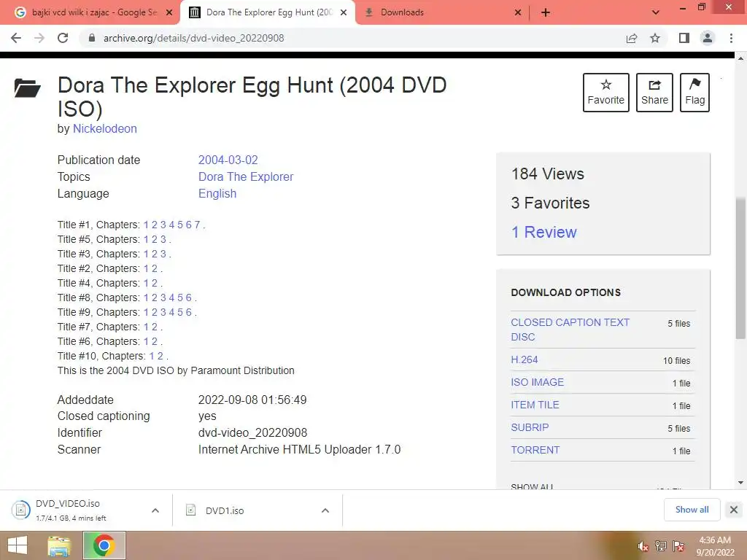Share this page via address bar icon
The width and height of the screenshot is (747, 560).
[632, 38]
